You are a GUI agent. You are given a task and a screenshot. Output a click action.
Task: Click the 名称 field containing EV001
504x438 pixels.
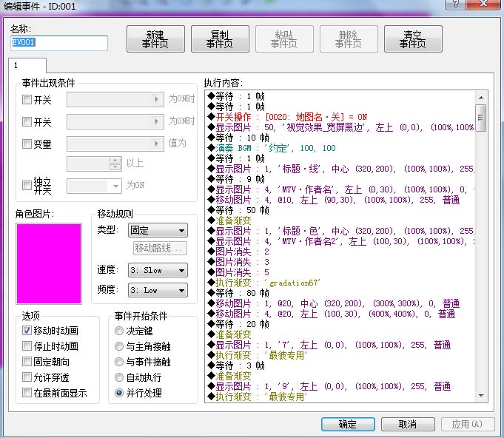click(x=59, y=43)
